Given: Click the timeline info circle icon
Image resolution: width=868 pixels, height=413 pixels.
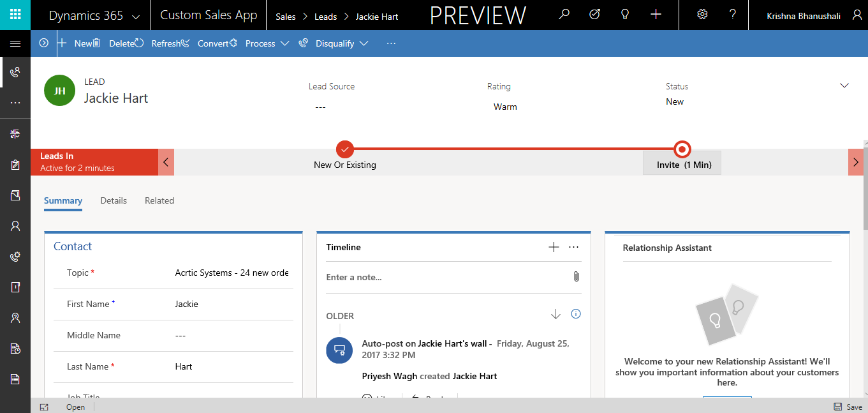Looking at the screenshot, I should pyautogui.click(x=576, y=314).
